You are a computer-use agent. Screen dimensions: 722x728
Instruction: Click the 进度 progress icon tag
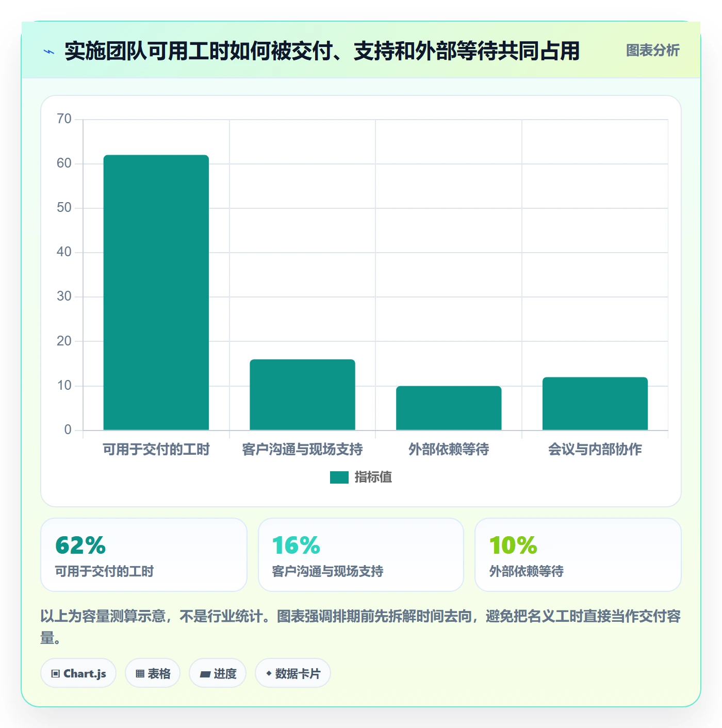click(x=218, y=673)
